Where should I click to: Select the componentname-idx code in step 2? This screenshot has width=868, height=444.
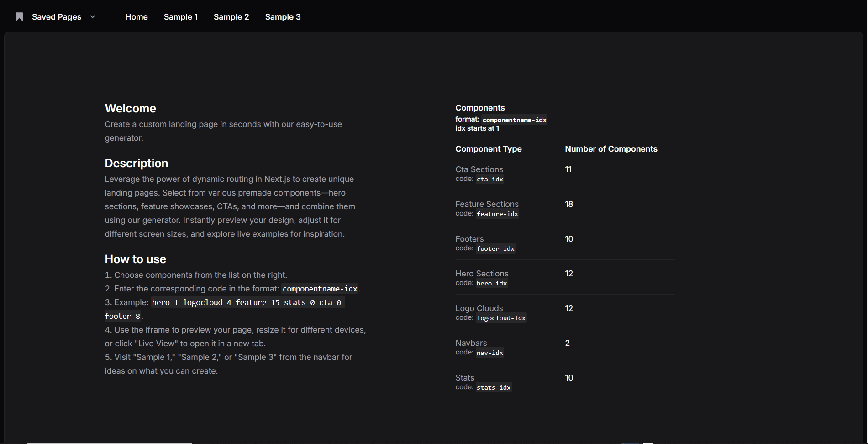point(320,289)
